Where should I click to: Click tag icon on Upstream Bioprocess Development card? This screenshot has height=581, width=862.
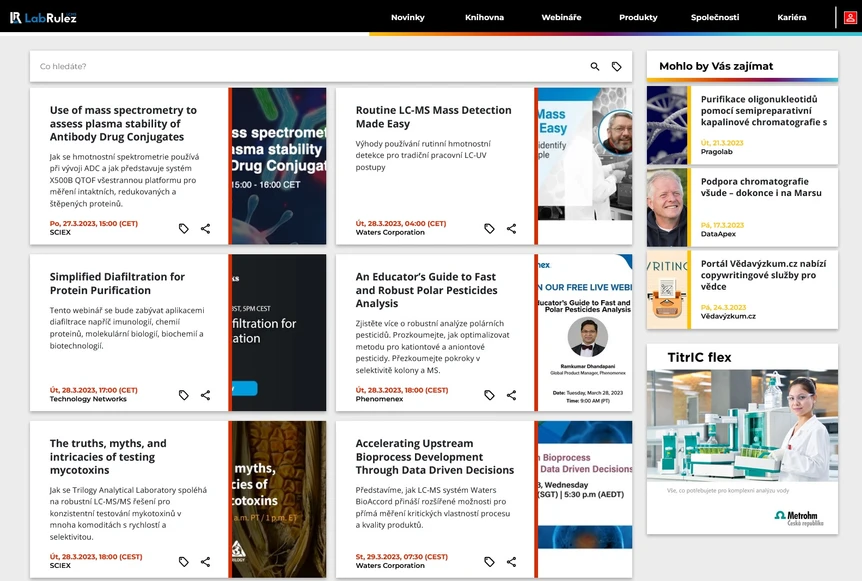[489, 562]
